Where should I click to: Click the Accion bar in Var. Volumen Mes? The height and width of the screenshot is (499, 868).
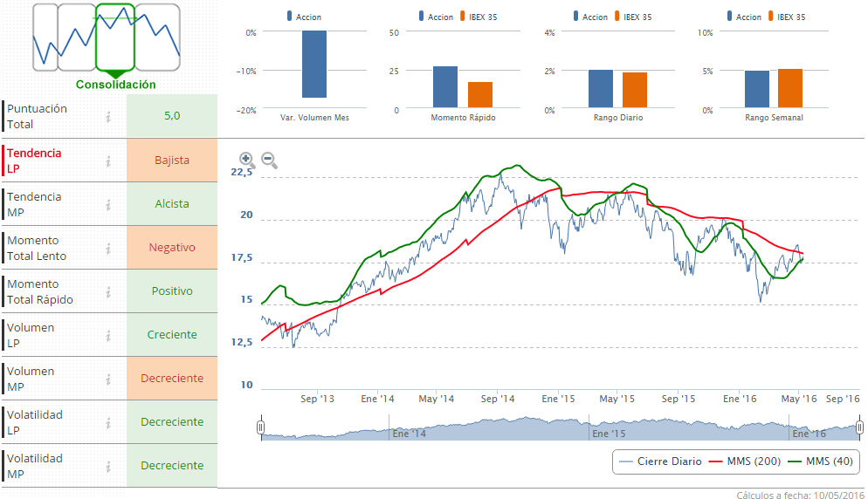click(313, 64)
